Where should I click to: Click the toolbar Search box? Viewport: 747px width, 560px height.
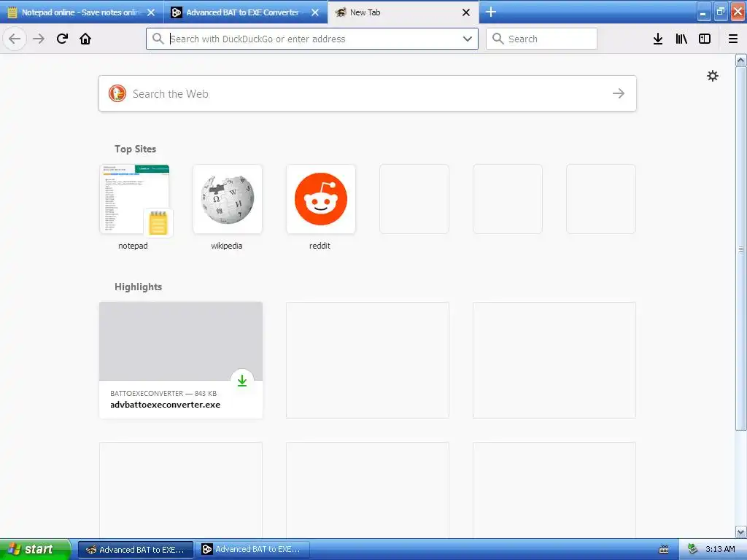click(x=541, y=39)
